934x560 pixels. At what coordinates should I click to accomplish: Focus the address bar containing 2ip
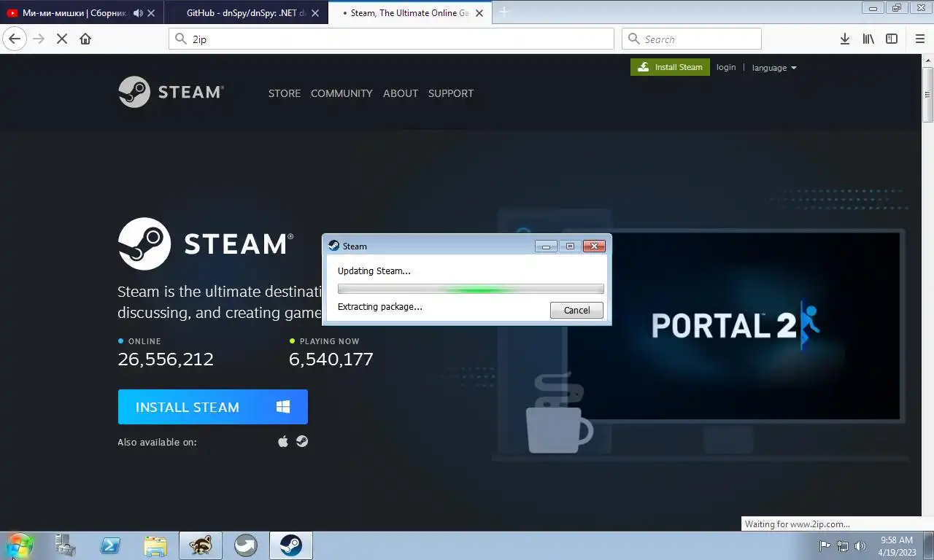point(391,39)
